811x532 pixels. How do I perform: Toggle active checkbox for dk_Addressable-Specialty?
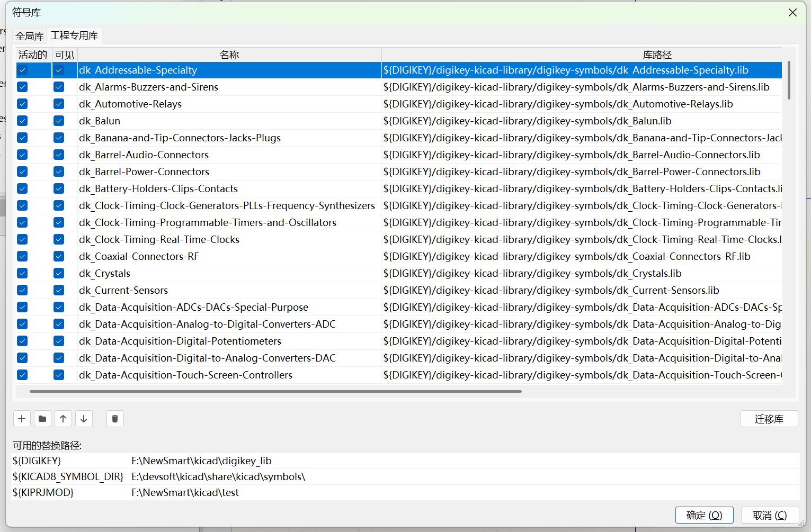[x=22, y=70]
